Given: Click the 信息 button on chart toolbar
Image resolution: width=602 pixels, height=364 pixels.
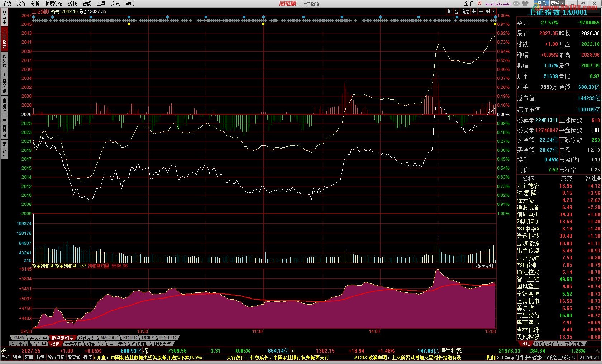Looking at the screenshot, I should pyautogui.click(x=465, y=11).
